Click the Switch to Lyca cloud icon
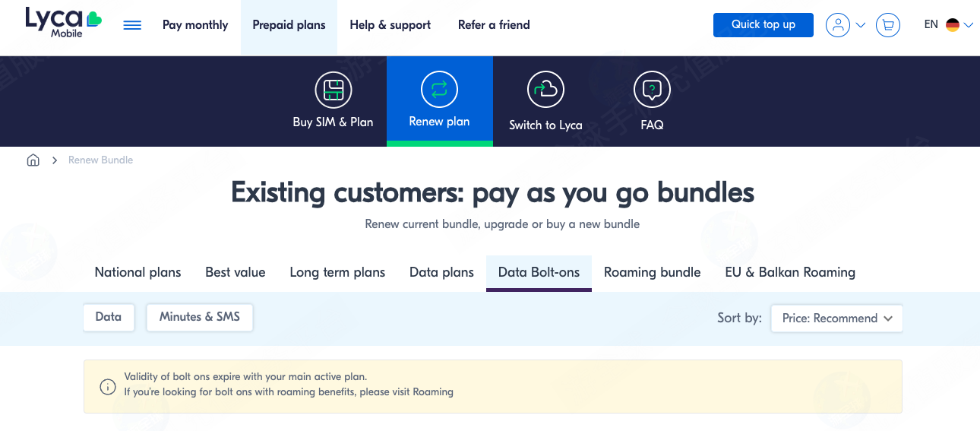 tap(545, 90)
